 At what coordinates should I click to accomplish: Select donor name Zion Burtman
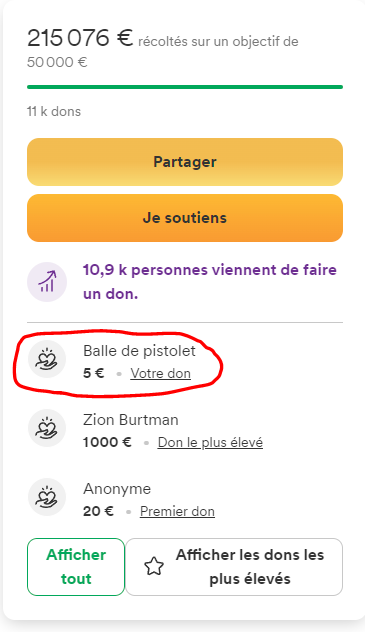point(131,420)
